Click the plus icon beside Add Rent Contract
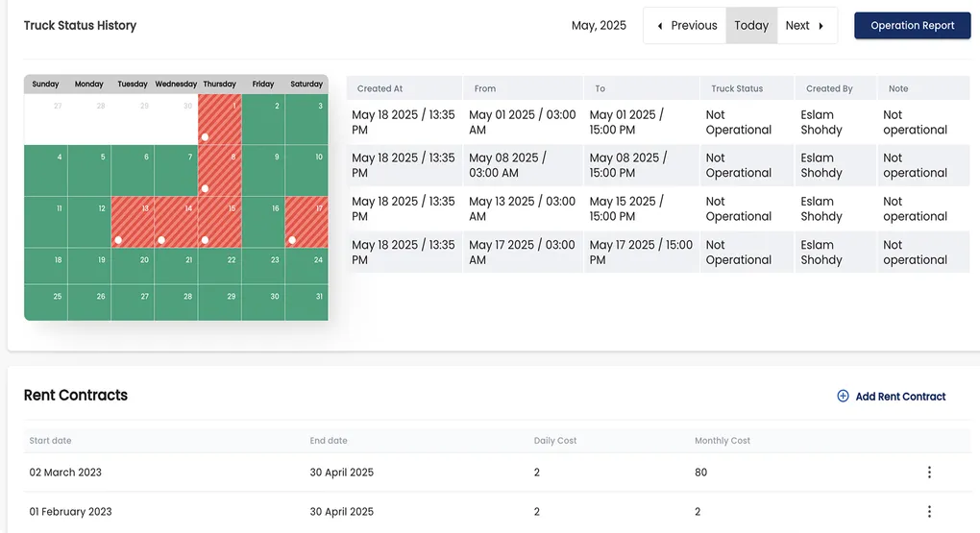The image size is (980, 533). [843, 396]
